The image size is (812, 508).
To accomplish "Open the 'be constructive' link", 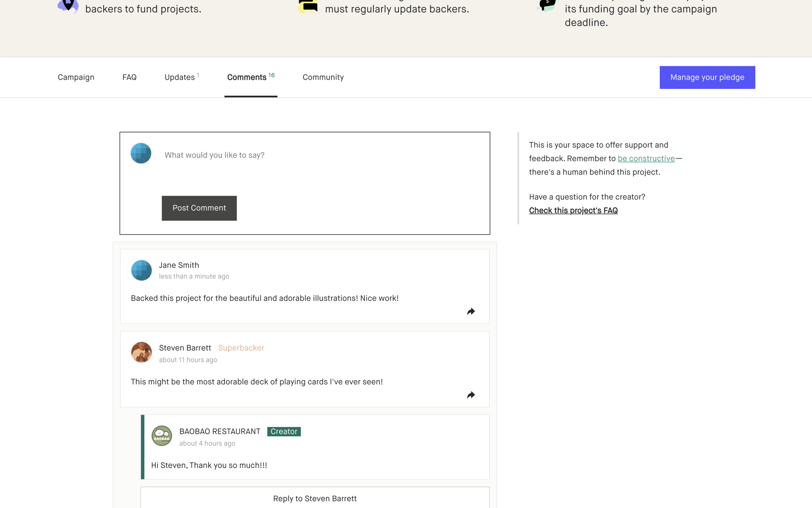I will (x=646, y=159).
